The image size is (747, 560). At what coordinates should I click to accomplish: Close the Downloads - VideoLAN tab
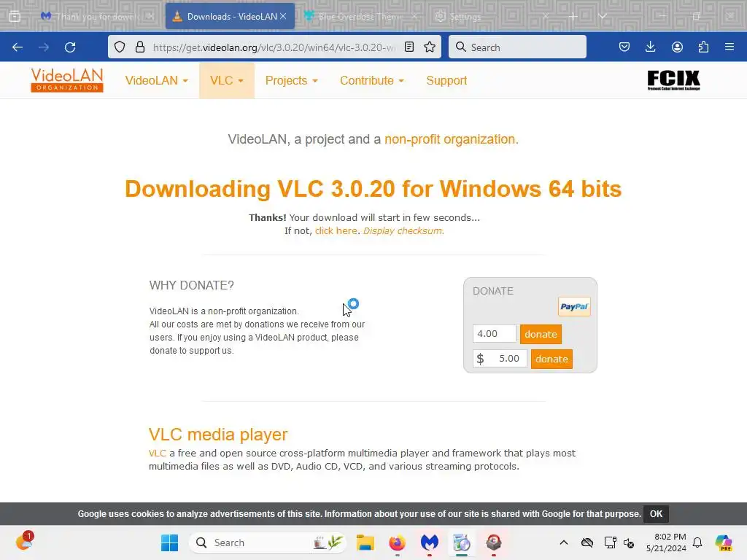(283, 16)
